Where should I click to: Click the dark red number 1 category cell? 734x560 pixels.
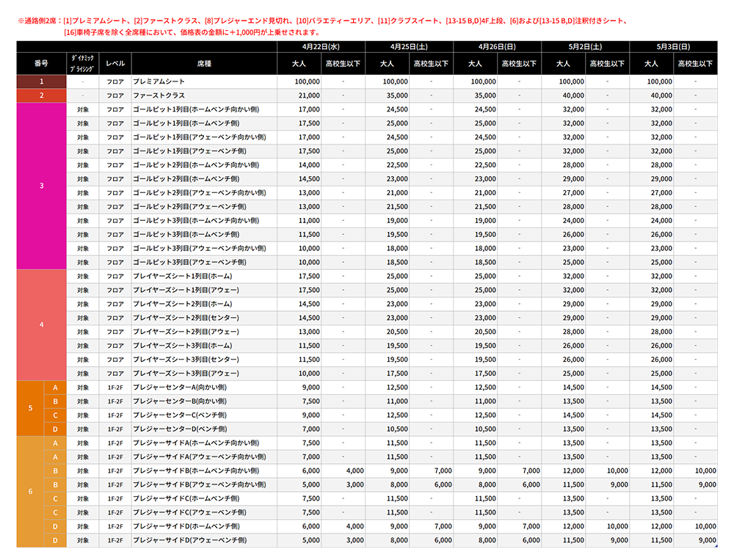(x=41, y=81)
